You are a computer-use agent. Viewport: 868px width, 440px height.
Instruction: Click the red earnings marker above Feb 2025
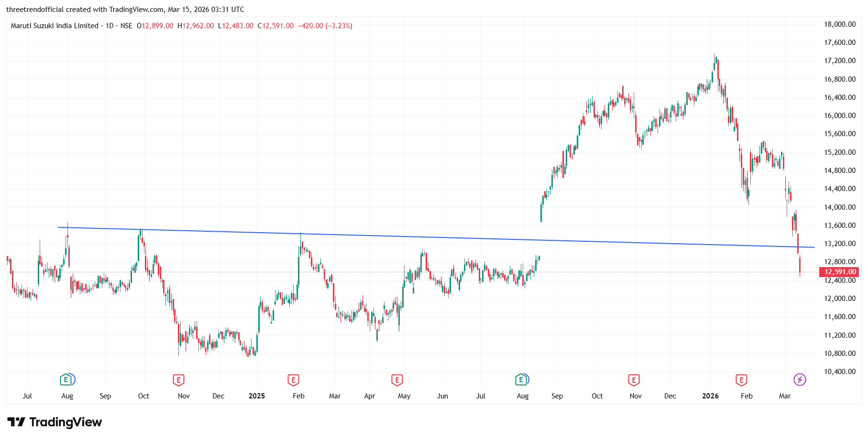[x=293, y=380]
